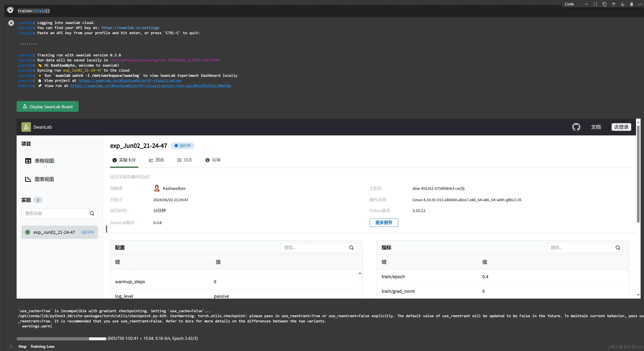Move cell down with arrow icon
Viewport: 644px width, 351px height.
click(x=622, y=4)
